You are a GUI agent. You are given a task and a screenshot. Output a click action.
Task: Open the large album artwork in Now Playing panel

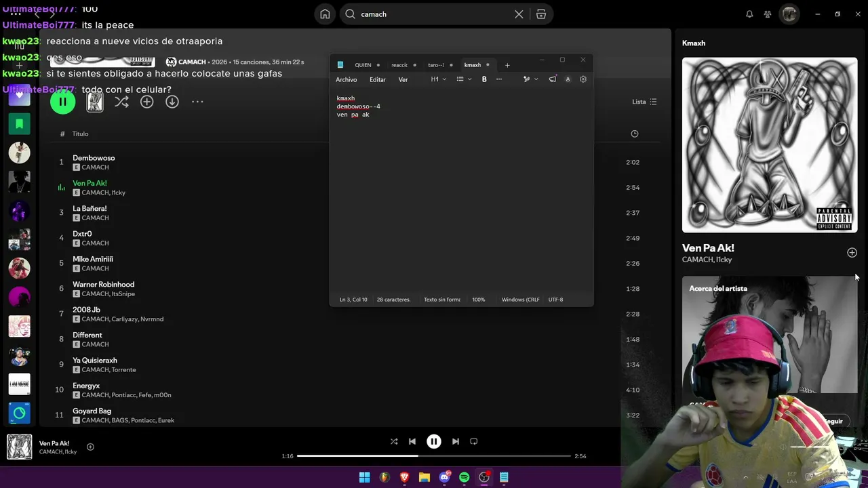(770, 145)
